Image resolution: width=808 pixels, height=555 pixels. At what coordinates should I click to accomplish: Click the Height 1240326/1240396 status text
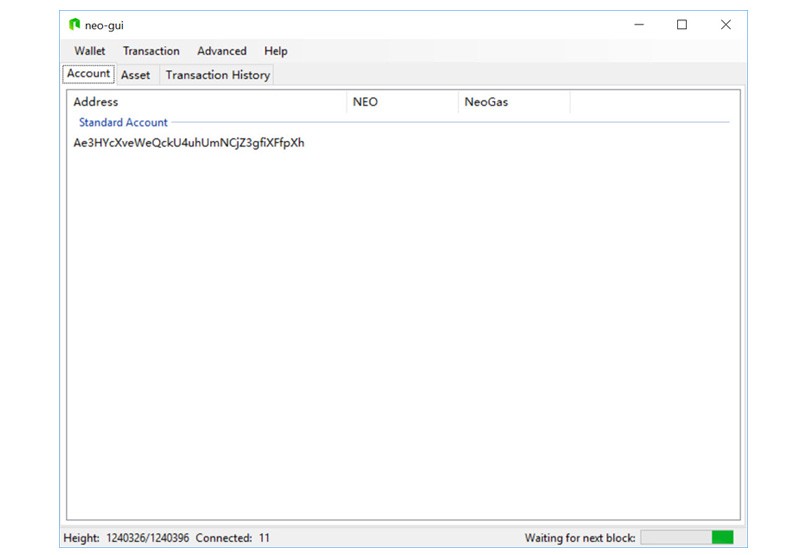tap(126, 538)
